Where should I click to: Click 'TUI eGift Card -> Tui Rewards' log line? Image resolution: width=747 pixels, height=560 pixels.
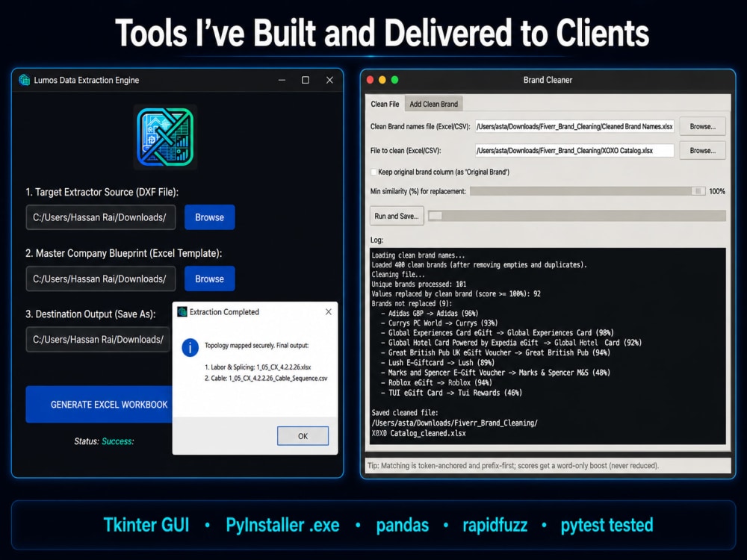(451, 393)
